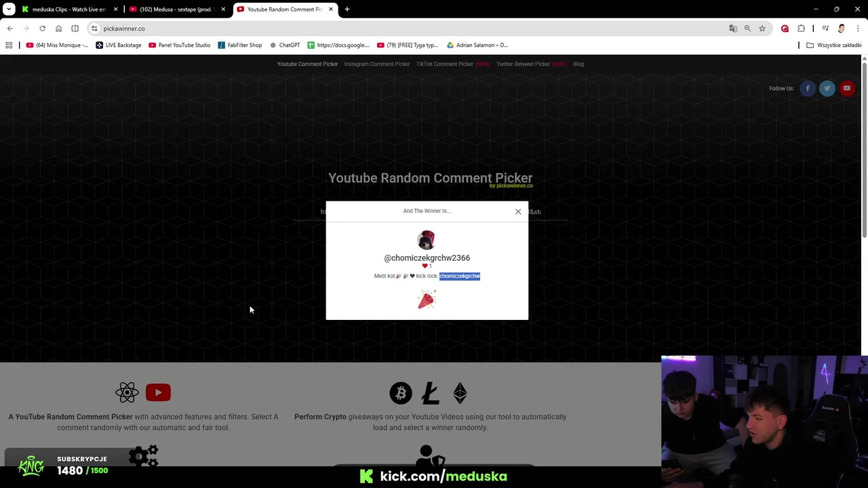The image size is (868, 488).
Task: Close the Medusa YouTube tab
Action: pyautogui.click(x=223, y=9)
